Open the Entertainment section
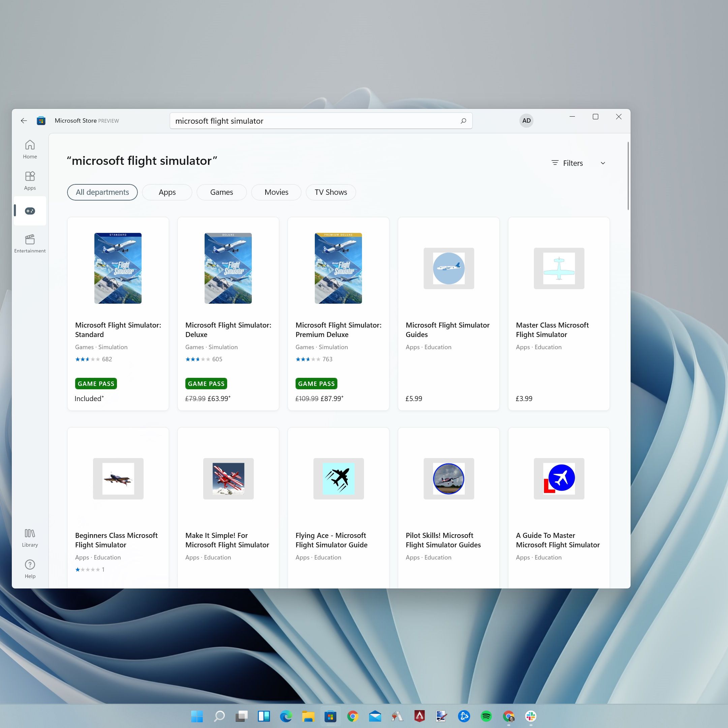The image size is (728, 728). [30, 243]
